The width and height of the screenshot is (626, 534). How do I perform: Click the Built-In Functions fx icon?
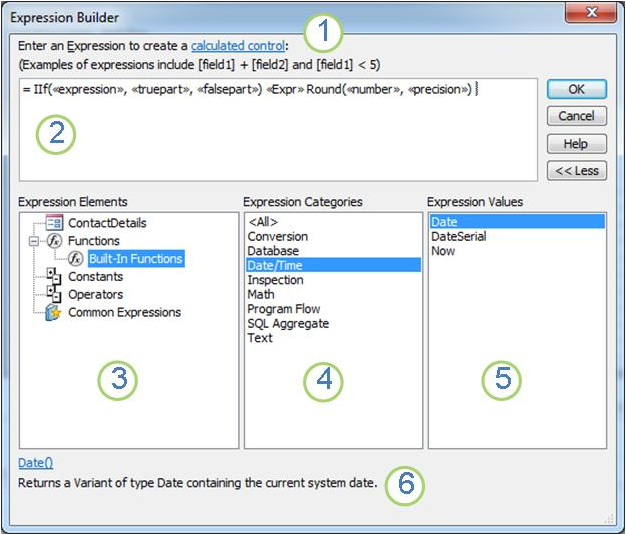[75, 259]
